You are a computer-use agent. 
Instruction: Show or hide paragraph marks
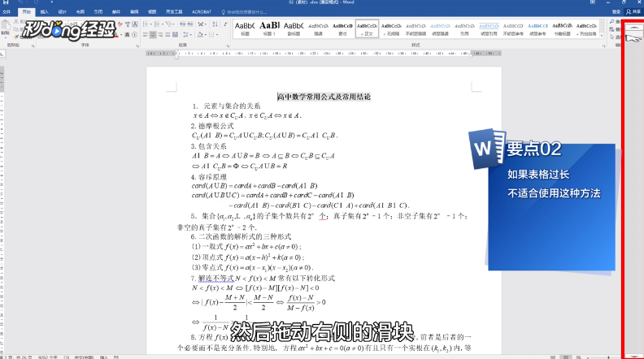[225, 24]
